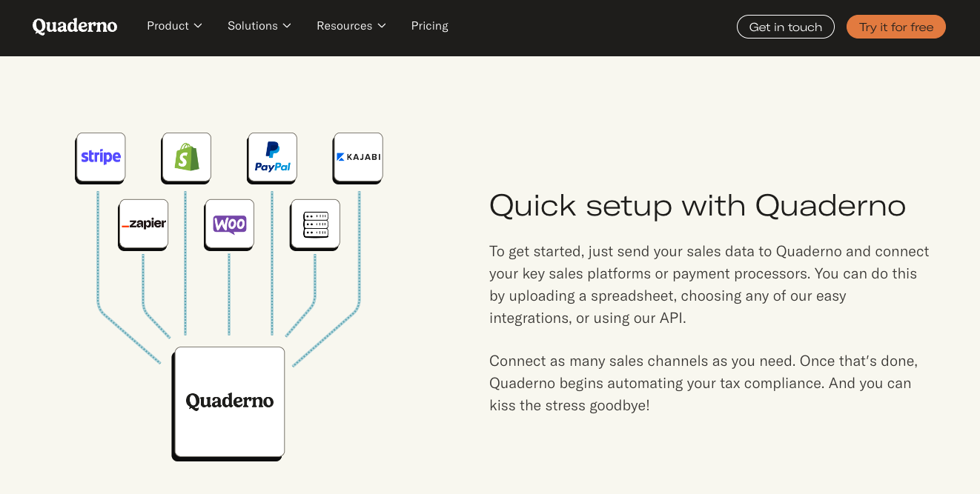Click the large Quaderno box in the diagram

coord(229,402)
